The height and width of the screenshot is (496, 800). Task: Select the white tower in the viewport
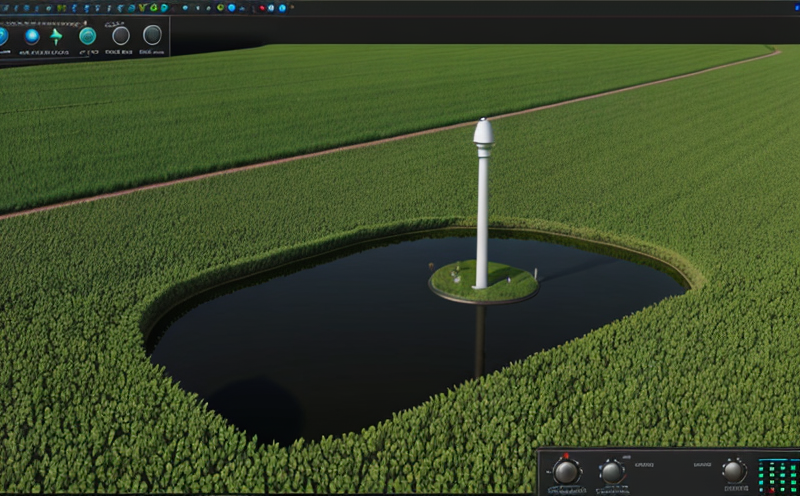click(x=482, y=200)
